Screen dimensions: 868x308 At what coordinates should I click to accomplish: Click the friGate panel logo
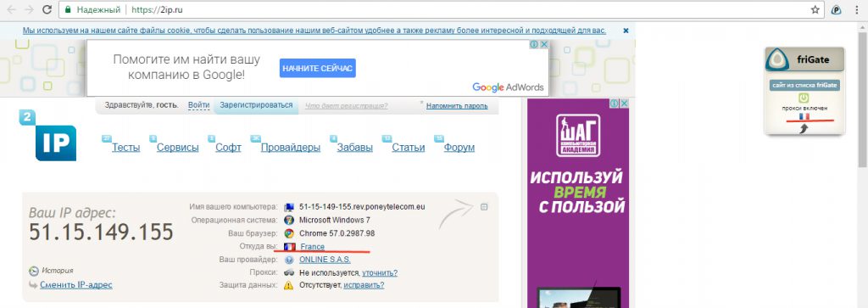click(x=777, y=59)
